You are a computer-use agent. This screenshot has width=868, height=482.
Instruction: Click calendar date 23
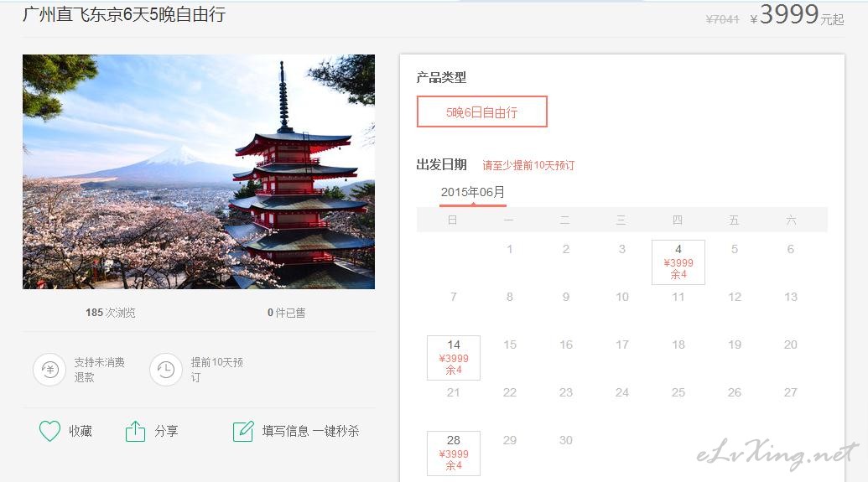coord(566,392)
